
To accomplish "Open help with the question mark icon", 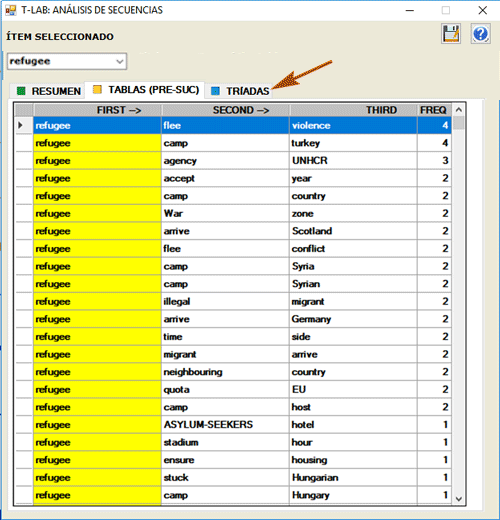I will pyautogui.click(x=481, y=34).
